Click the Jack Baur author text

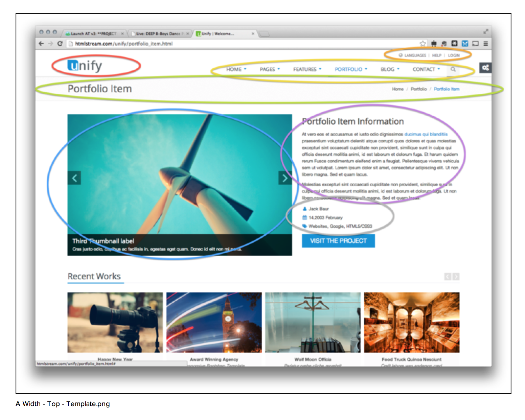(x=319, y=209)
